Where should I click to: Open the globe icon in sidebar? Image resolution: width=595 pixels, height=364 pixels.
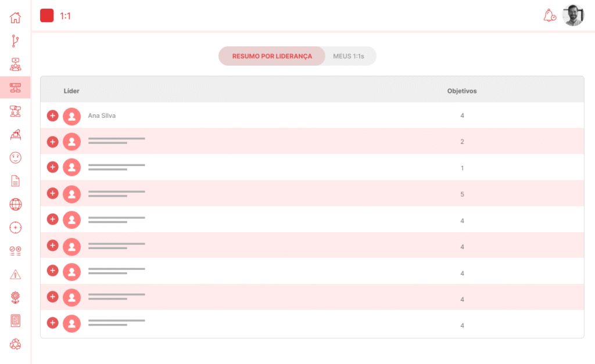click(15, 204)
